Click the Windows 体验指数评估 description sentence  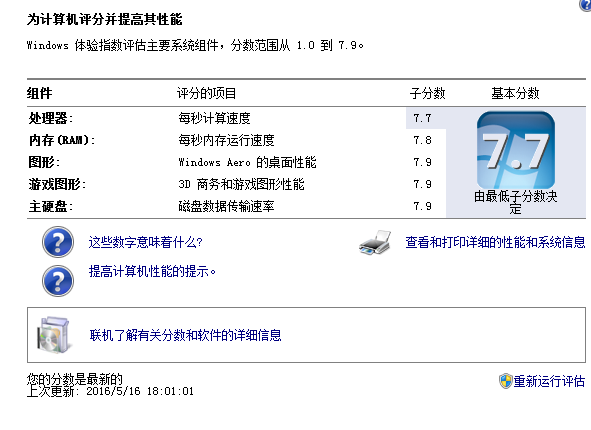point(195,46)
